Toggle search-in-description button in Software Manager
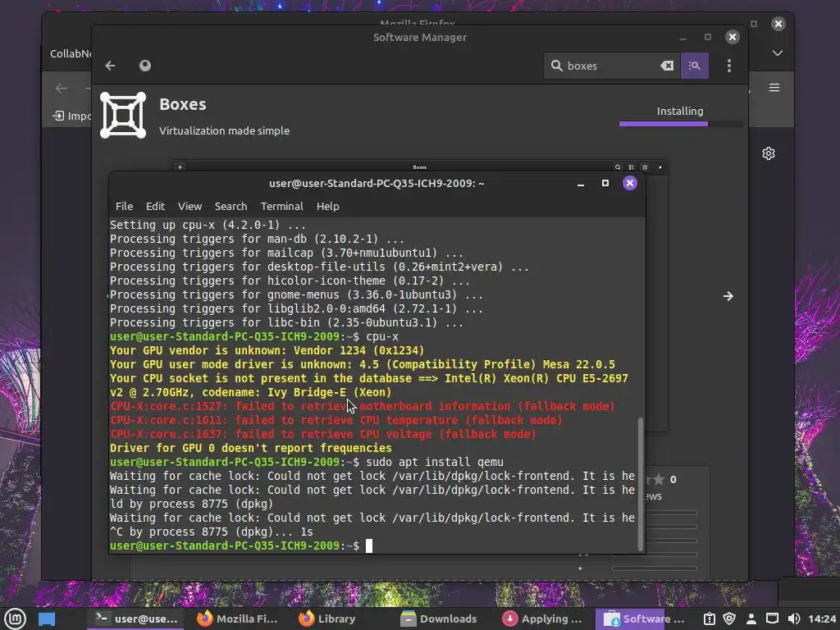840x630 pixels. click(694, 66)
